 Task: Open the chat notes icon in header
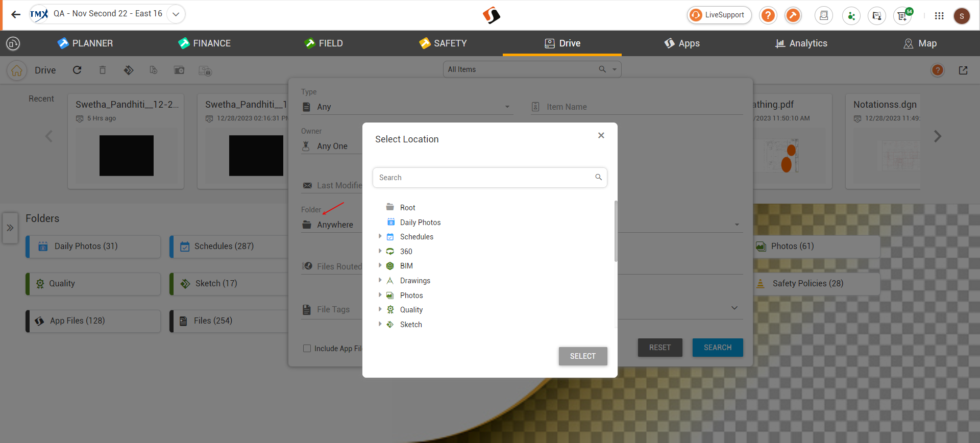(x=877, y=15)
